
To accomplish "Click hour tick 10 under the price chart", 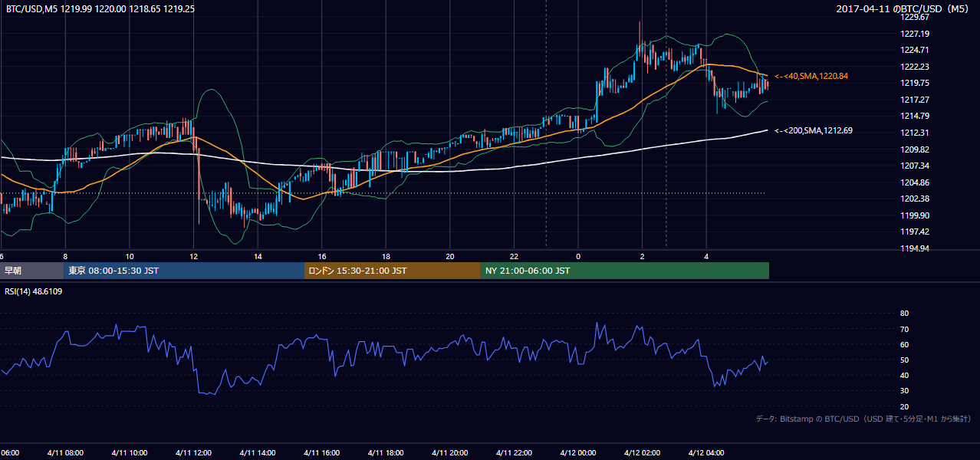I will pyautogui.click(x=130, y=256).
